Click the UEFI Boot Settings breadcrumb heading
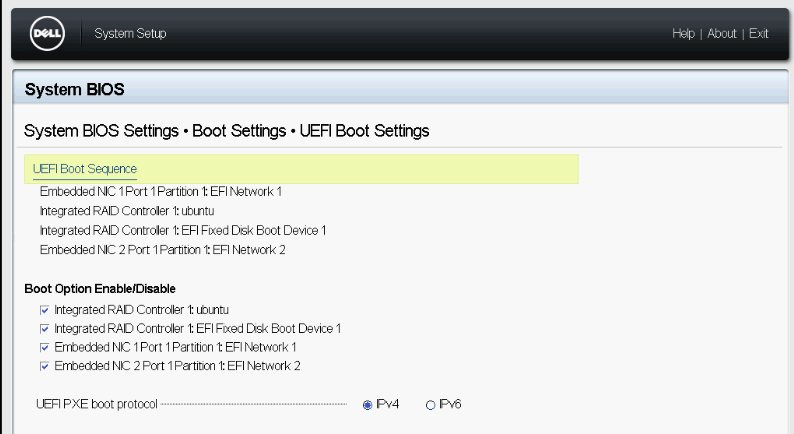 coord(371,131)
